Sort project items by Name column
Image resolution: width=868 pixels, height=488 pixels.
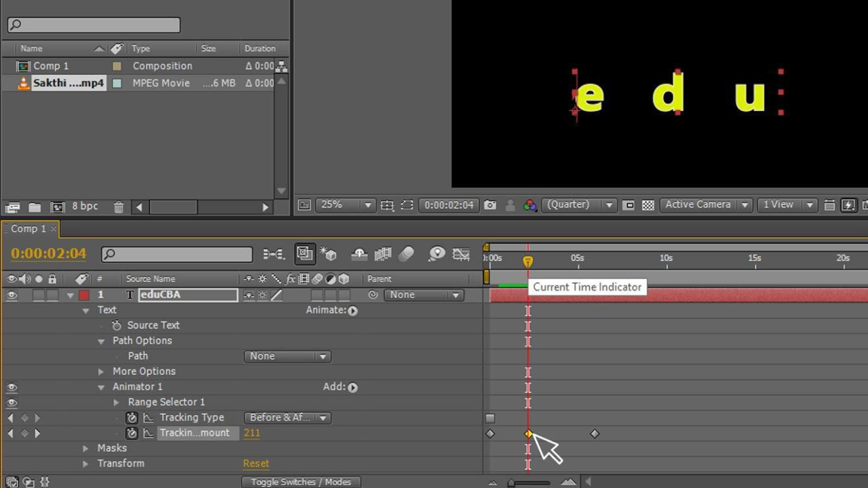(x=31, y=49)
